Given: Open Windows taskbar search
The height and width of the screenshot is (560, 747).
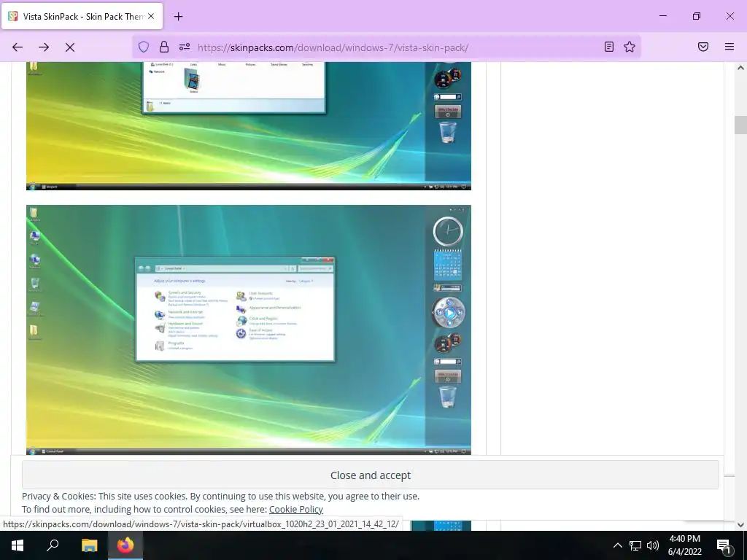Looking at the screenshot, I should pyautogui.click(x=53, y=545).
